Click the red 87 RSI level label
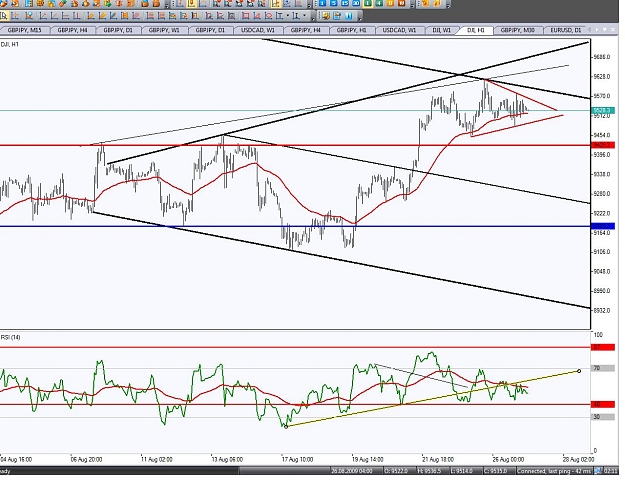 pos(603,347)
